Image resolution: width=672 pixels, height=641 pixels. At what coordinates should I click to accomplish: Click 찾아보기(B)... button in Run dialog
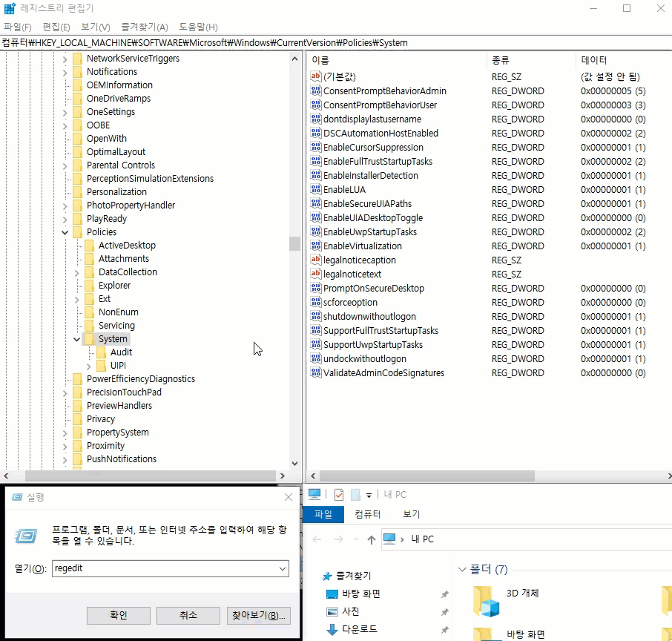click(x=258, y=615)
